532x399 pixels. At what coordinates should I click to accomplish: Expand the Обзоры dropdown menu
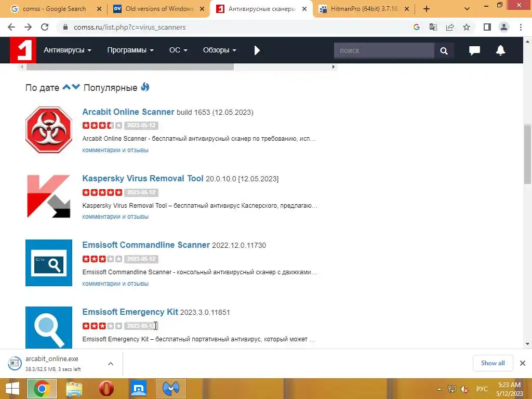click(219, 50)
